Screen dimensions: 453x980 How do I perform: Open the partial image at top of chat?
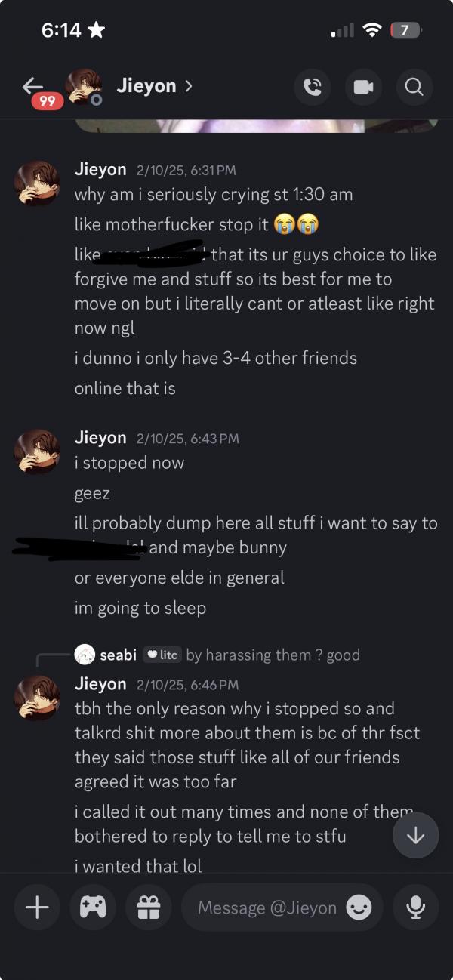point(257,125)
